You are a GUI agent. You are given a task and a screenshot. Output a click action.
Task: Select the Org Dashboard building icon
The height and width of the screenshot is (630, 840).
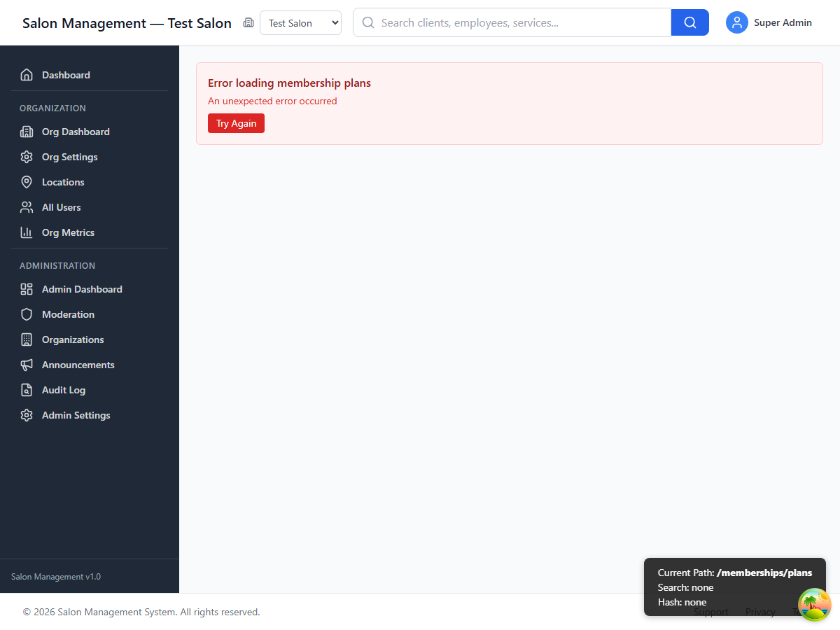click(x=26, y=132)
